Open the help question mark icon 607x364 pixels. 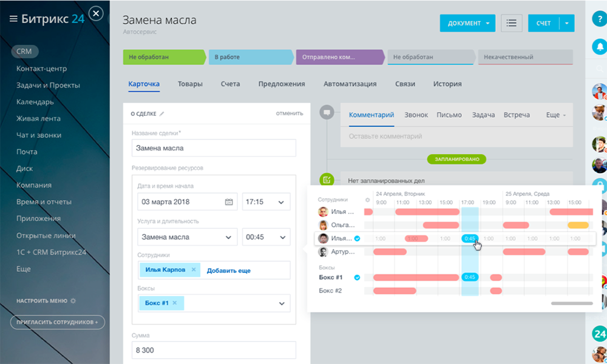tap(599, 19)
